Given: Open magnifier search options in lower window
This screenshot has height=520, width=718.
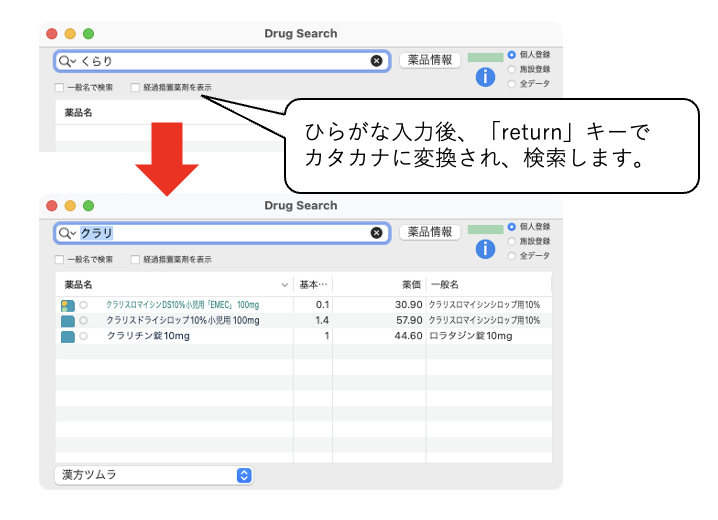Looking at the screenshot, I should [x=67, y=233].
